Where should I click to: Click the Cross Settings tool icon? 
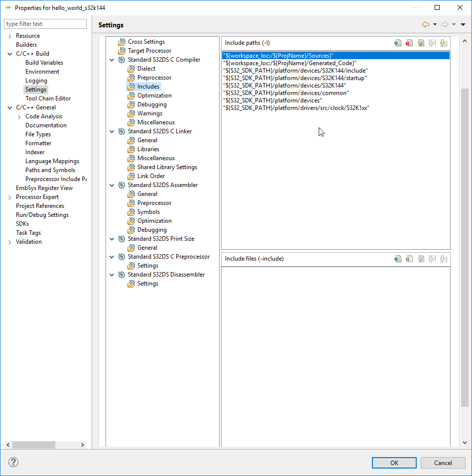[x=122, y=42]
